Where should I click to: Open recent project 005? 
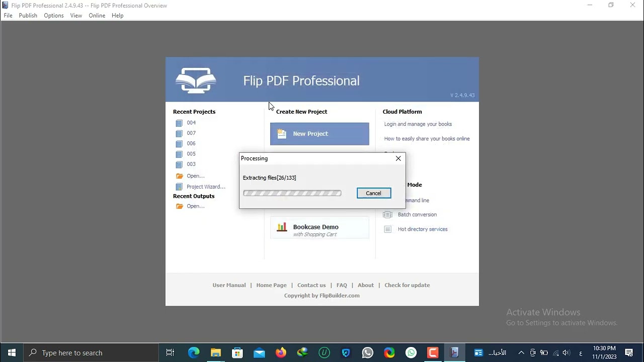(x=191, y=154)
